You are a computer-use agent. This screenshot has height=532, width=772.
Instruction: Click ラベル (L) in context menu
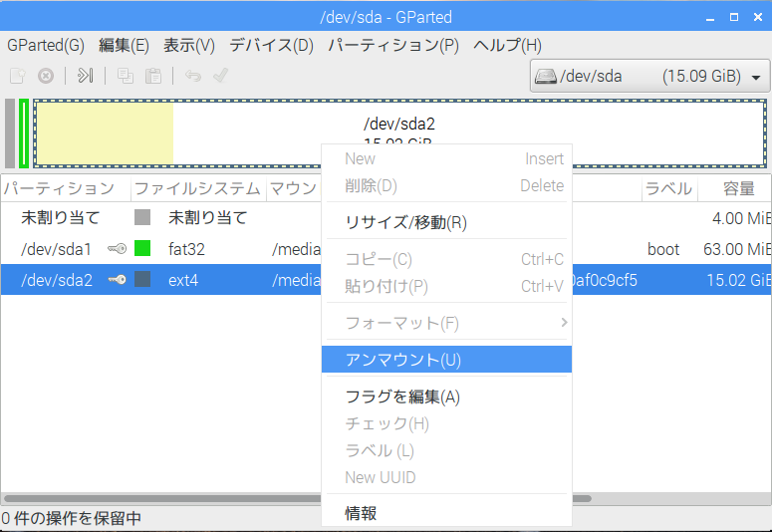coord(446,450)
